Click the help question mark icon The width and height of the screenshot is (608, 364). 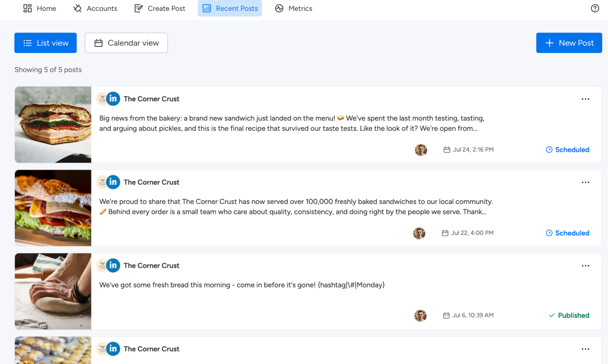click(x=595, y=8)
